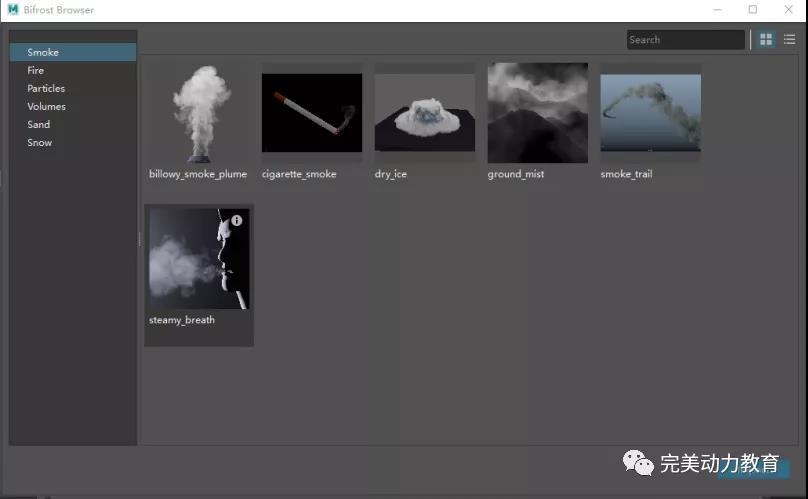808x499 pixels.
Task: Click info icon on steamy_breath thumbnail
Action: click(237, 220)
